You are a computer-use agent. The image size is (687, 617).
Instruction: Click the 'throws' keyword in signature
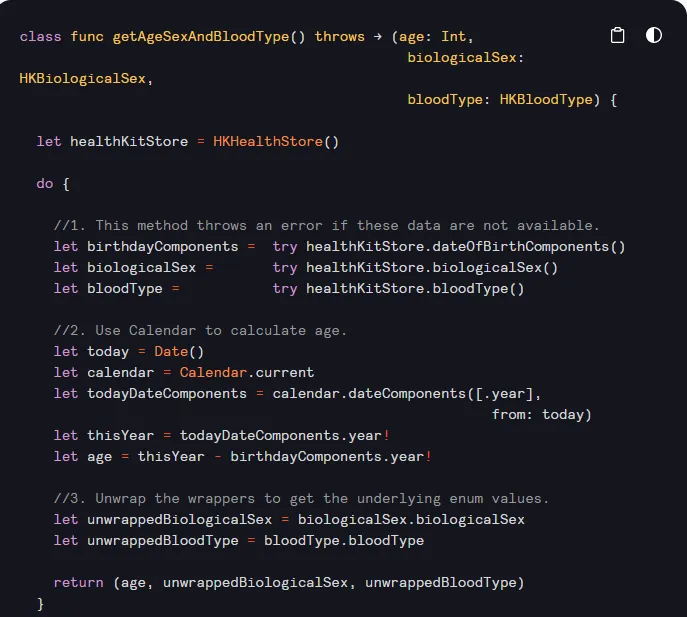340,36
